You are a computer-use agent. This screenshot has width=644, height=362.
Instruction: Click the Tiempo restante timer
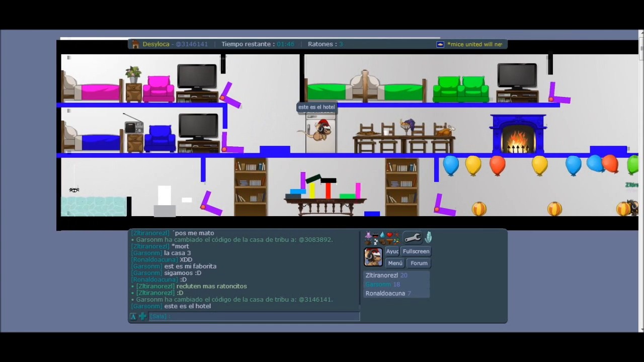pyautogui.click(x=258, y=44)
